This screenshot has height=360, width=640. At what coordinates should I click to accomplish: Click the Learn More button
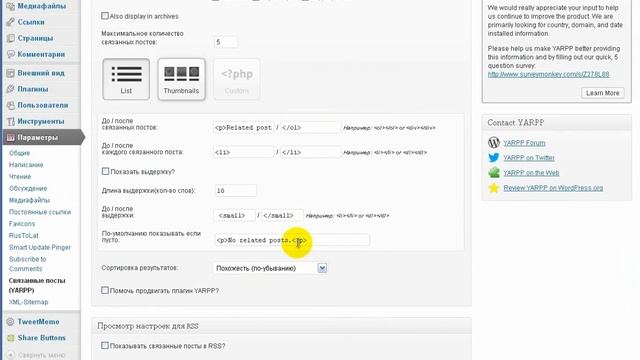point(602,93)
